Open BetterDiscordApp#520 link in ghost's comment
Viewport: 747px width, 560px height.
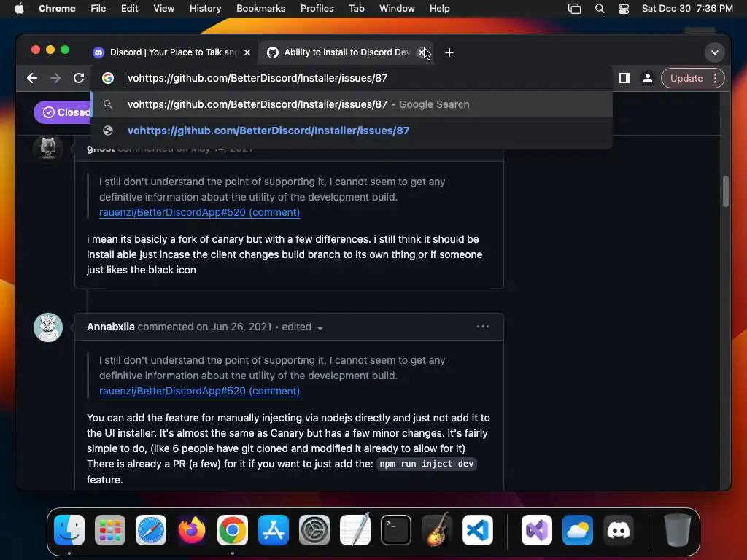click(x=200, y=212)
